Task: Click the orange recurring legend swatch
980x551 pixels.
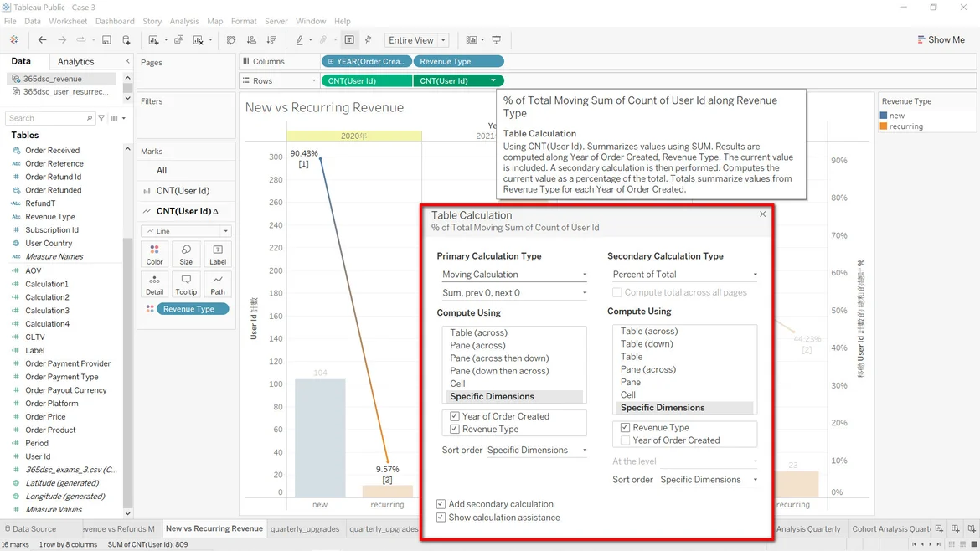Action: click(884, 126)
